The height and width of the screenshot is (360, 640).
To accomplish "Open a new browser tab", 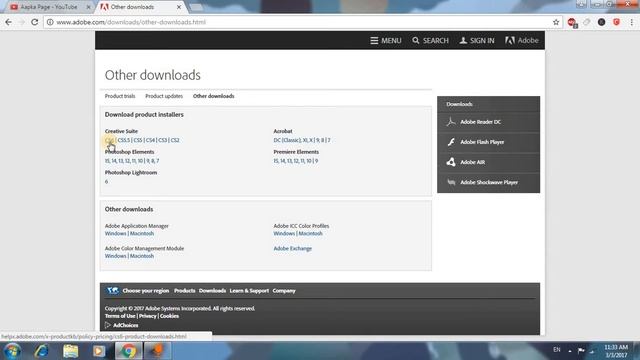I will 196,7.
